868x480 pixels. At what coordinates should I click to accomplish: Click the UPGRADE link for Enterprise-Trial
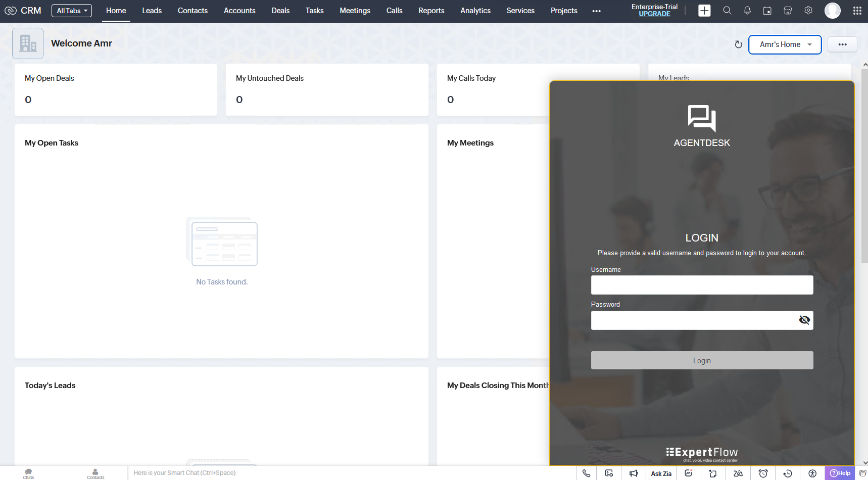(654, 14)
